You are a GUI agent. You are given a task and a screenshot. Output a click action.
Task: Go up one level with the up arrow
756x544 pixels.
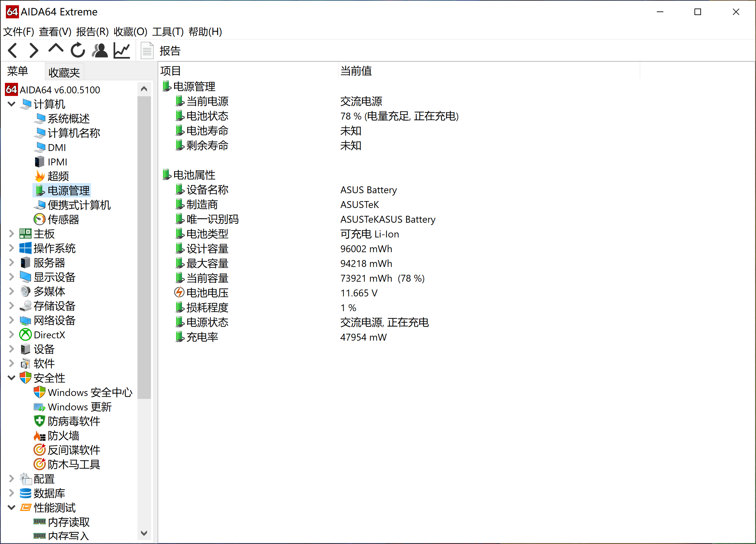[x=56, y=49]
